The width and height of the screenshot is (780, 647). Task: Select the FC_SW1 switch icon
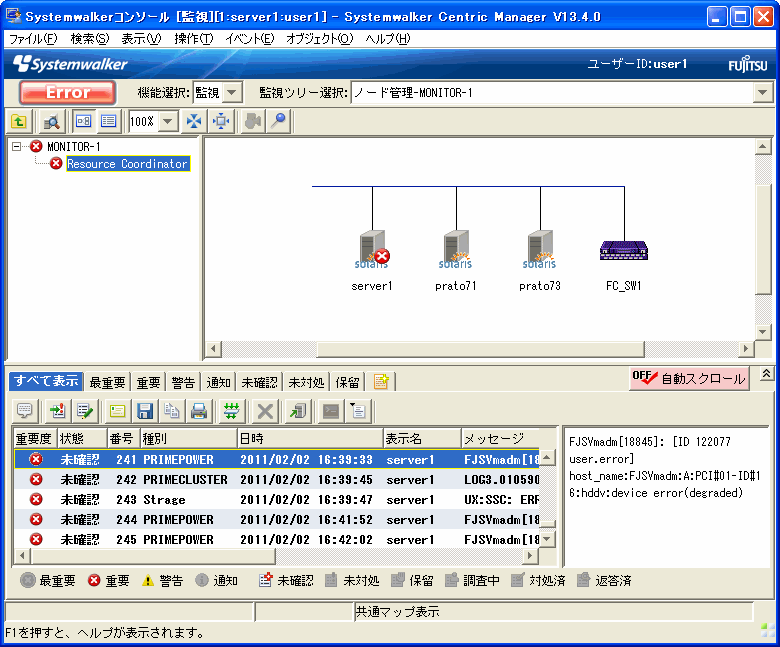coord(624,250)
